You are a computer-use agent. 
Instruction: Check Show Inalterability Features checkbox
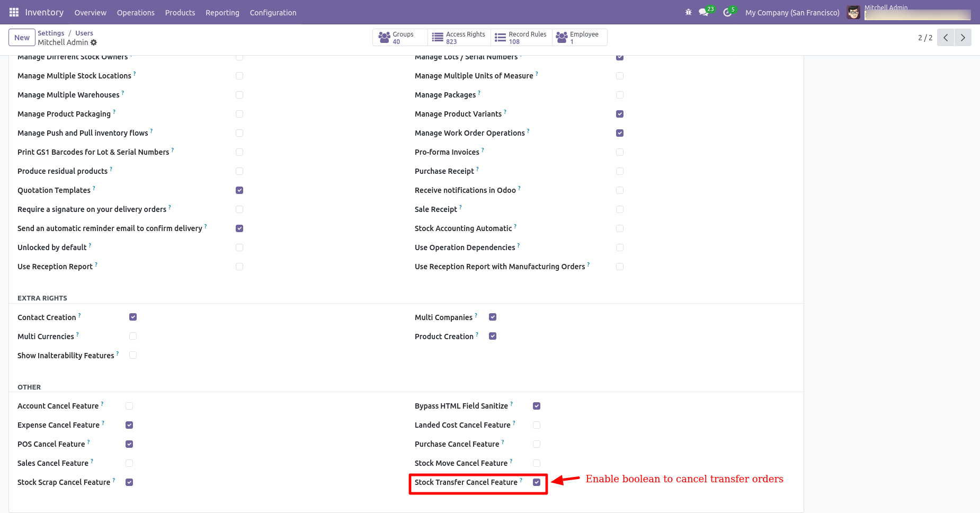tap(133, 355)
